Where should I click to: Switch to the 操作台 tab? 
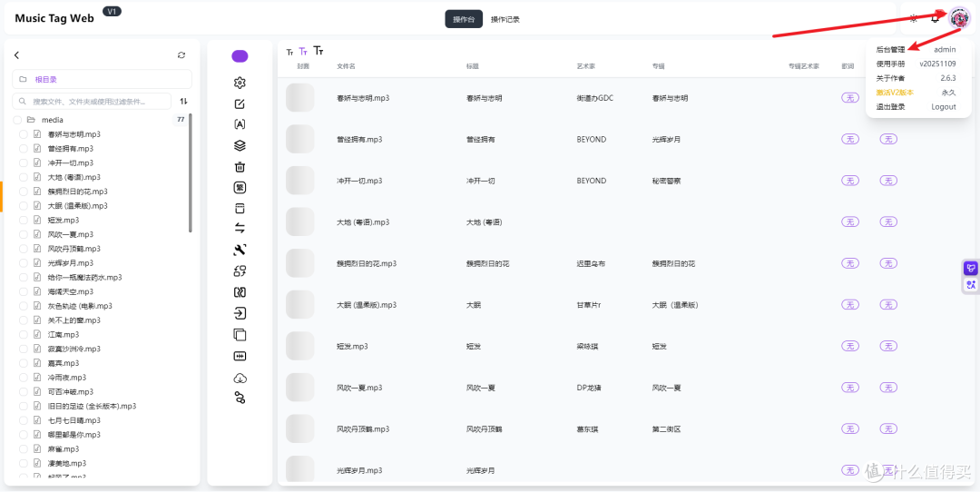tap(464, 19)
